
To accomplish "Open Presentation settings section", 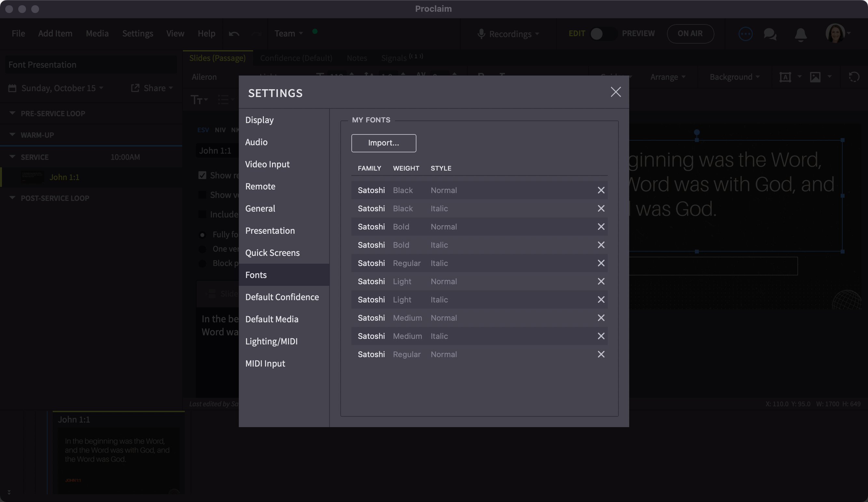I will point(284,231).
